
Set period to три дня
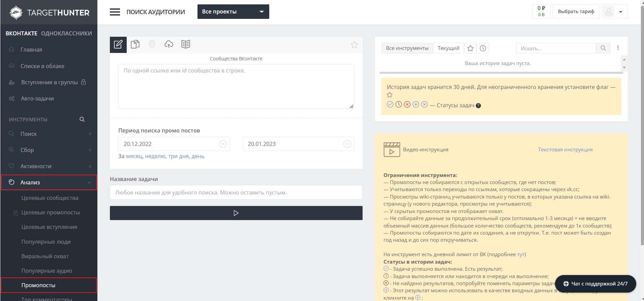(179, 156)
